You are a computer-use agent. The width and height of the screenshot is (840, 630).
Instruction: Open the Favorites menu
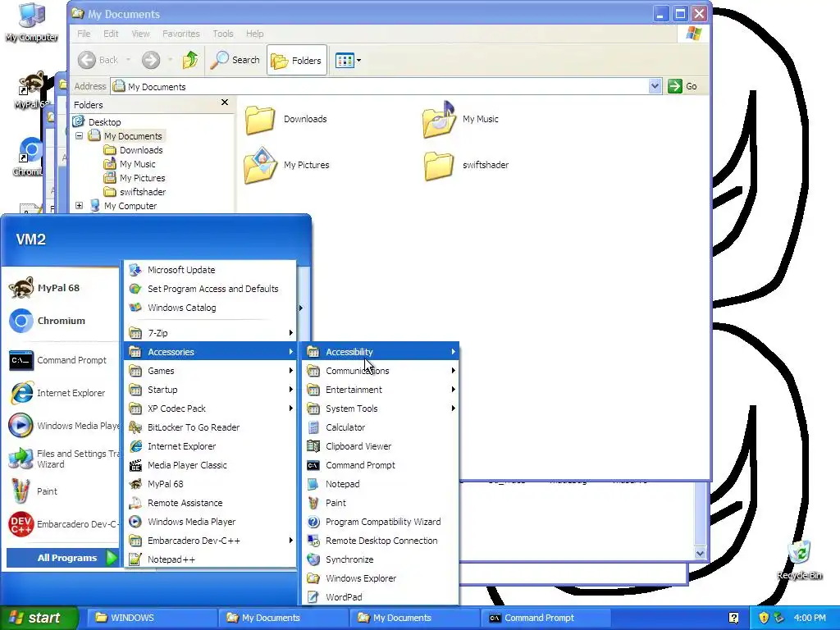tap(181, 33)
